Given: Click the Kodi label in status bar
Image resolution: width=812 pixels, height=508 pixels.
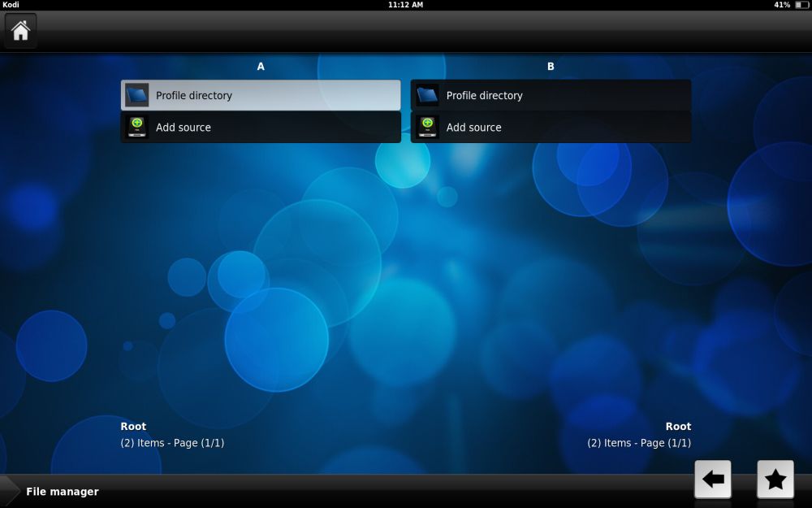Looking at the screenshot, I should [x=11, y=5].
